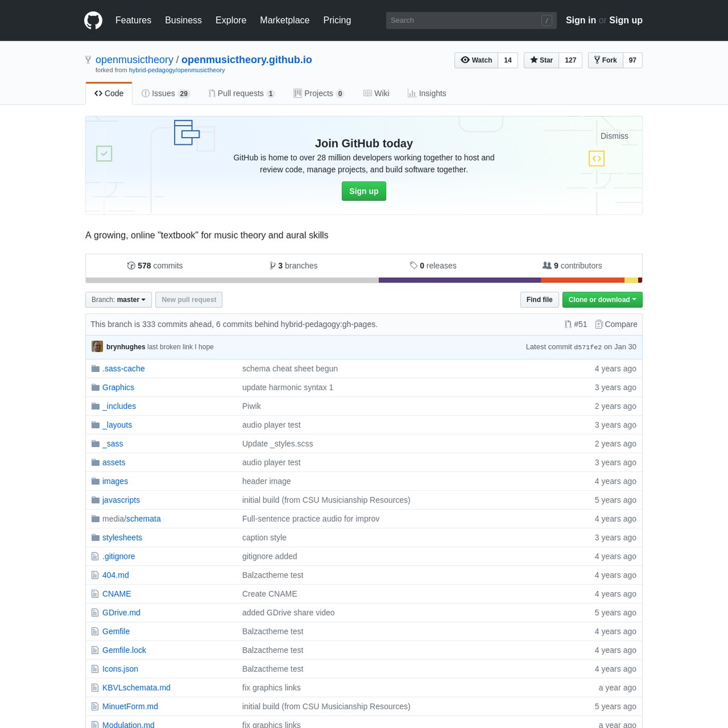This screenshot has height=728, width=728.
Task: Click Sign up in the header
Action: coord(625,20)
